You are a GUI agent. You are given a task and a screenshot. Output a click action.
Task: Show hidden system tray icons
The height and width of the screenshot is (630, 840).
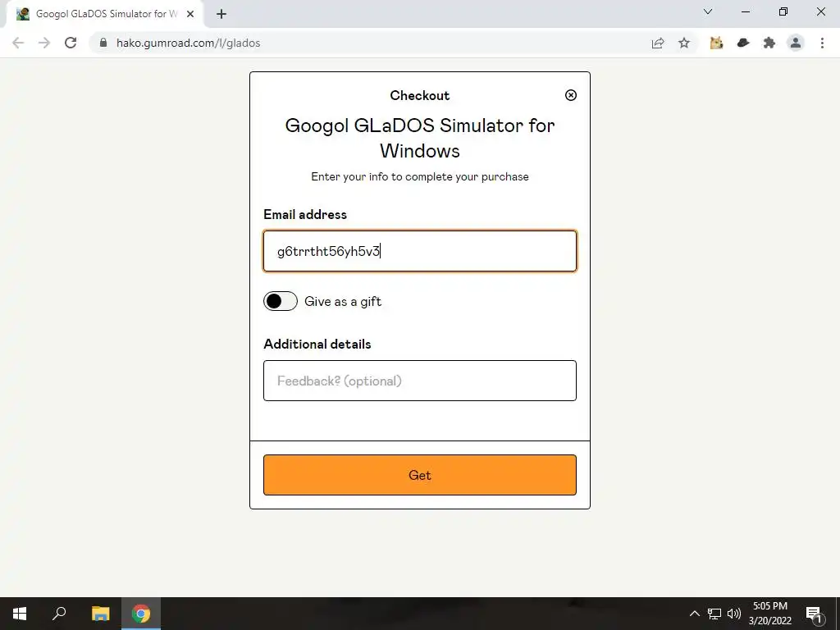tap(694, 614)
